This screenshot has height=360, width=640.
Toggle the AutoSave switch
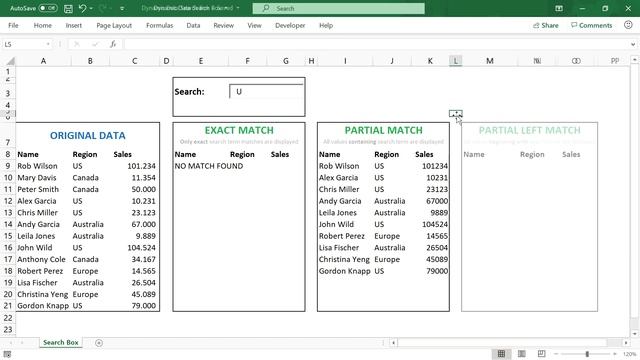(x=48, y=8)
